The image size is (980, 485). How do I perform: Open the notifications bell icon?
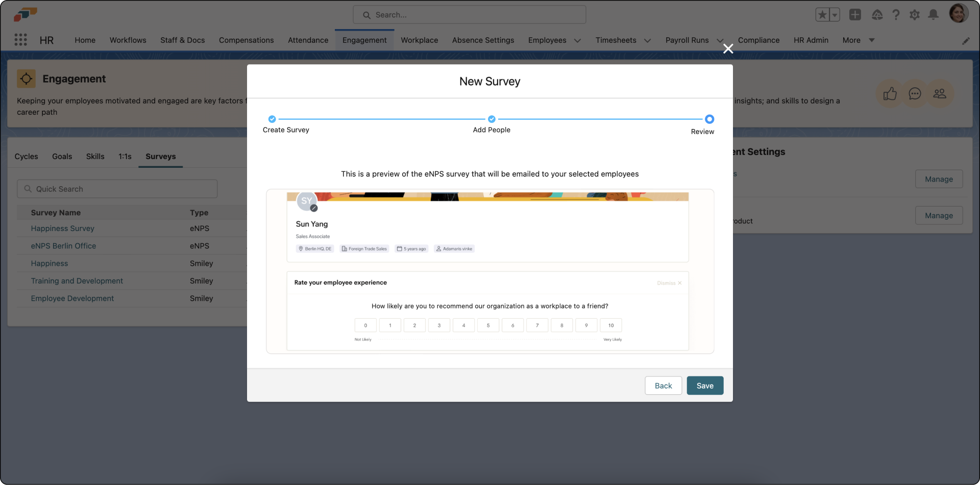click(934, 15)
